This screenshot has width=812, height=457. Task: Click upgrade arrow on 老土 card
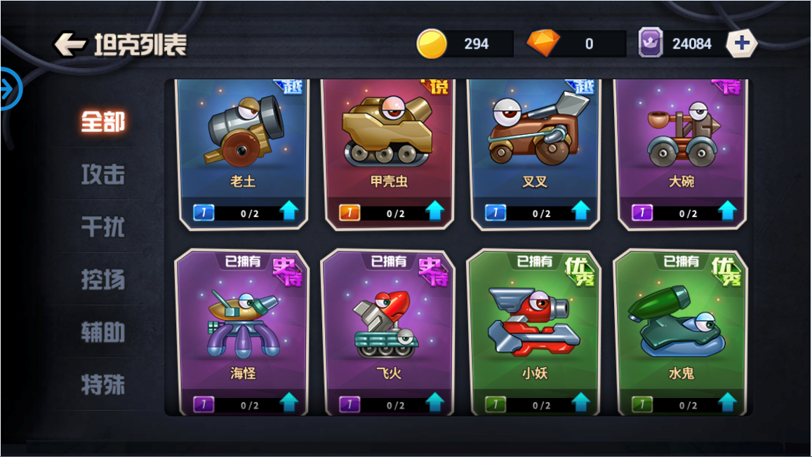pos(289,211)
